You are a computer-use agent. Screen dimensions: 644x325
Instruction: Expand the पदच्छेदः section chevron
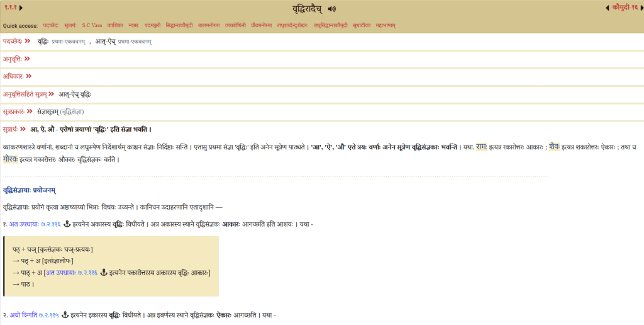point(28,41)
